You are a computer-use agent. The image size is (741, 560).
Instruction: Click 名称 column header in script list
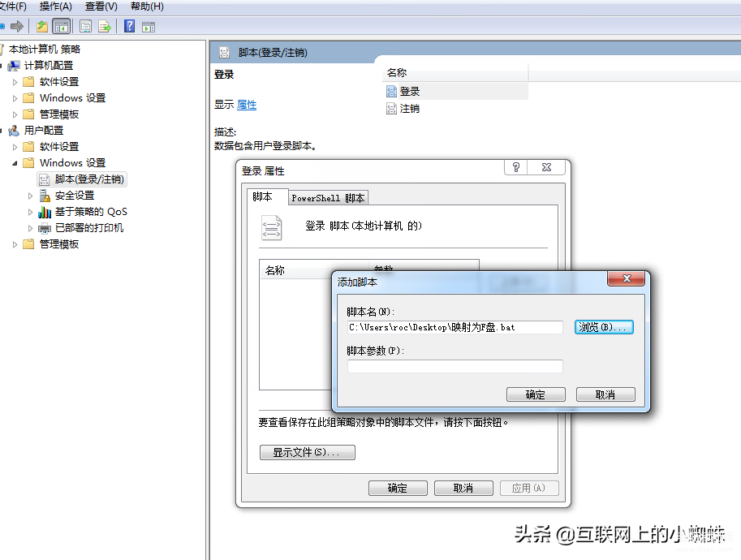pyautogui.click(x=314, y=270)
